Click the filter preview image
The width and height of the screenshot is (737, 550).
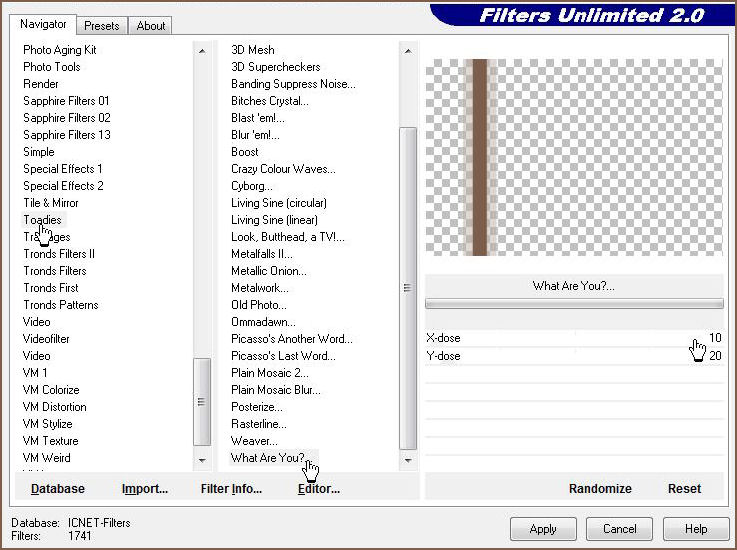(x=573, y=157)
